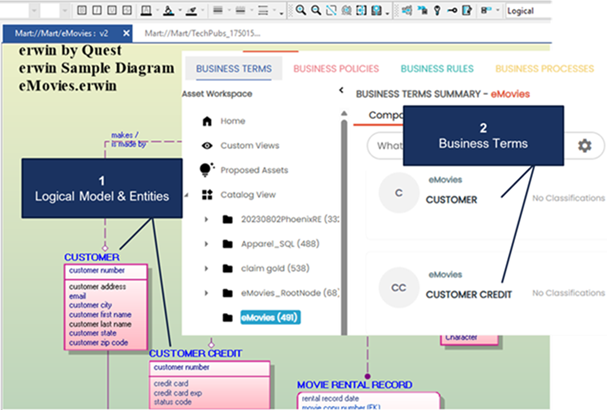Collapse the Asset Workspace panel arrow
Image resolution: width=607 pixels, height=410 pixels.
(x=341, y=90)
